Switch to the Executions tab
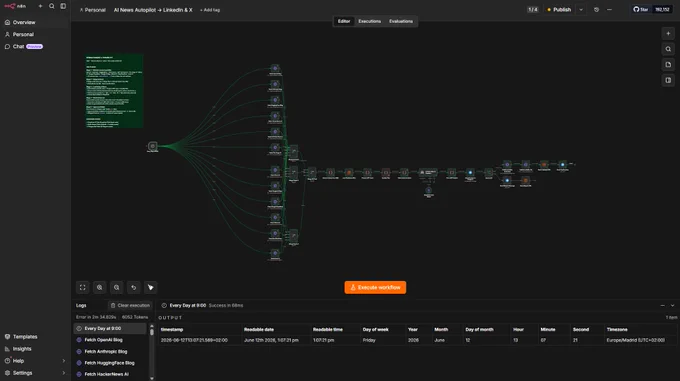The image size is (680, 381). point(369,21)
